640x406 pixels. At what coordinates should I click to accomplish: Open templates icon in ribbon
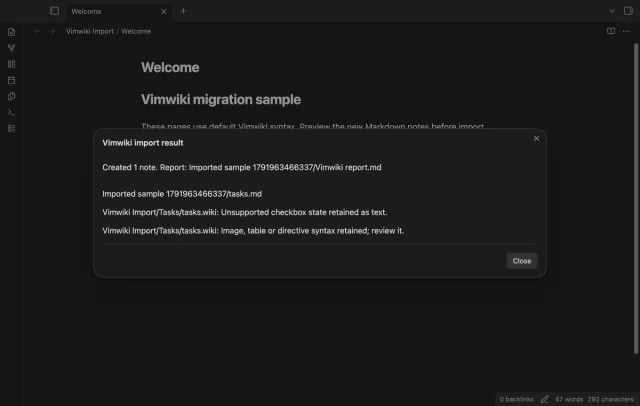pyautogui.click(x=11, y=96)
